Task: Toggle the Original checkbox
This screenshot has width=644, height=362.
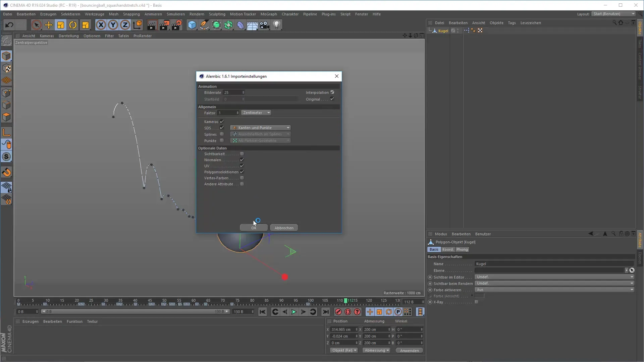Action: point(332,99)
